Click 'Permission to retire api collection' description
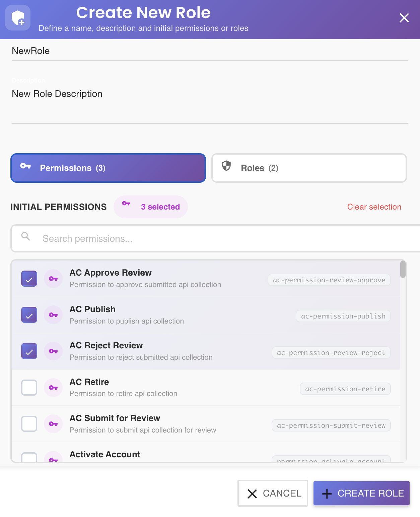420x517 pixels. point(123,394)
